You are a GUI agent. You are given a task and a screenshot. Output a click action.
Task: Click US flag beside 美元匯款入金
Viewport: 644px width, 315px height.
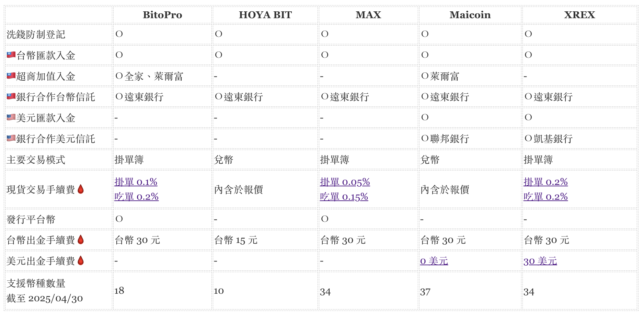pos(11,117)
